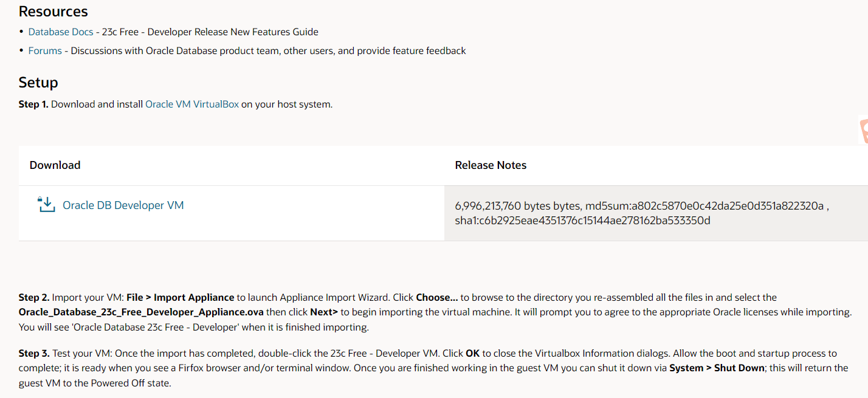Click the bold Step 2. label
868x398 pixels.
click(x=34, y=297)
